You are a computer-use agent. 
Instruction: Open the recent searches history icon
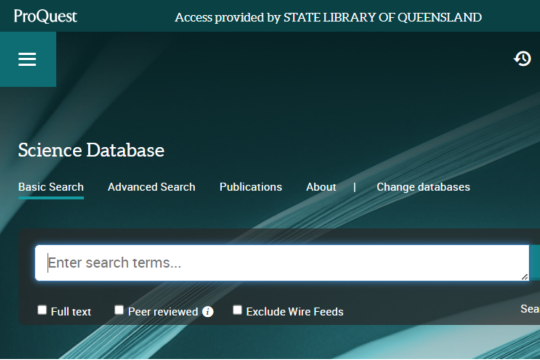point(522,59)
